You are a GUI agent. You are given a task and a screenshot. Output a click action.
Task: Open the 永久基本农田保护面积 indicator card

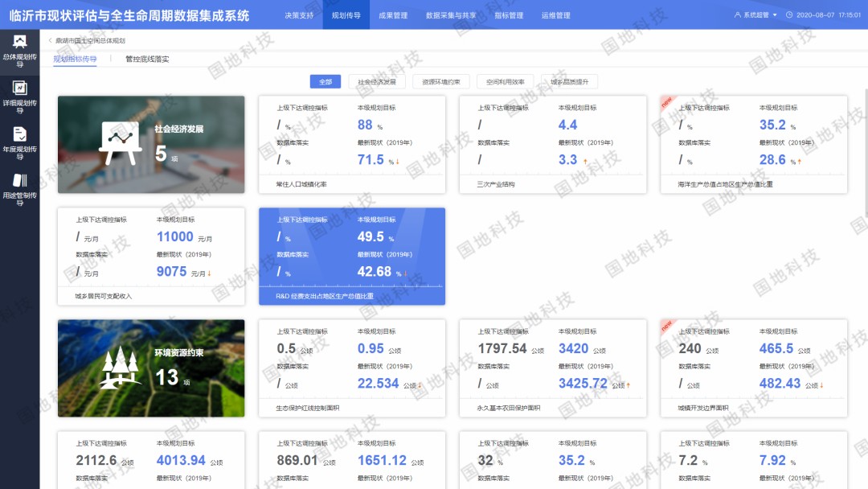[553, 368]
